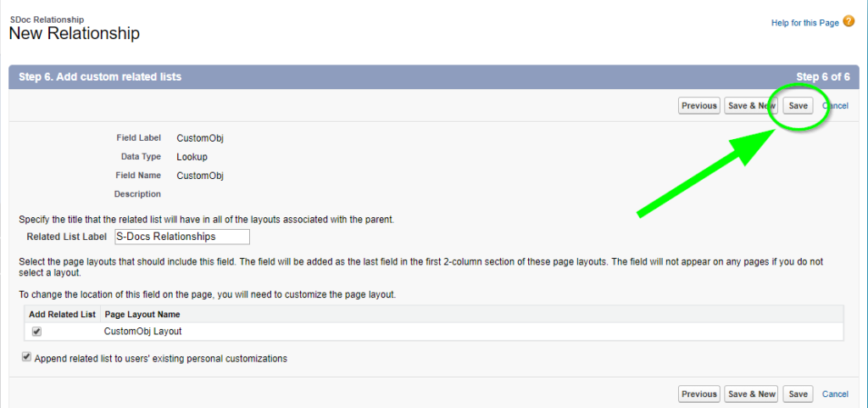The image size is (868, 408).
Task: Click the New Relationship page heading
Action: 75,34
